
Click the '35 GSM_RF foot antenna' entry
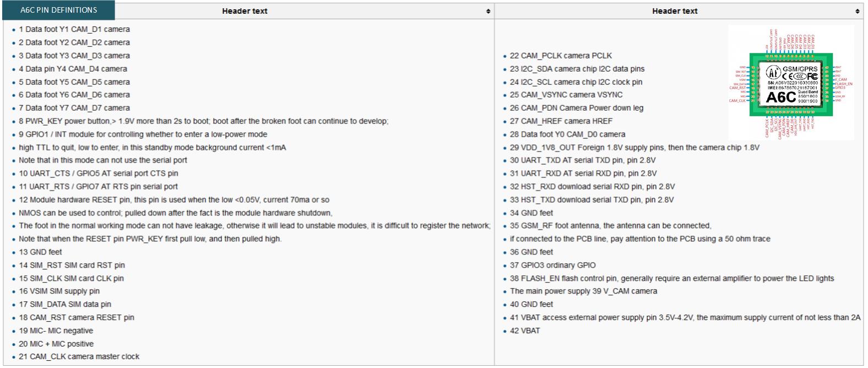[x=610, y=226]
